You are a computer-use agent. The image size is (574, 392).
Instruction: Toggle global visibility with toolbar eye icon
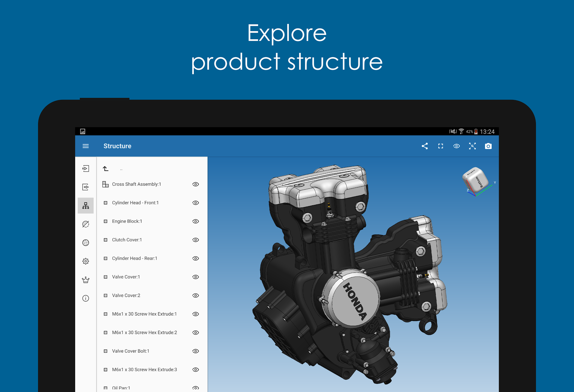[x=456, y=146]
